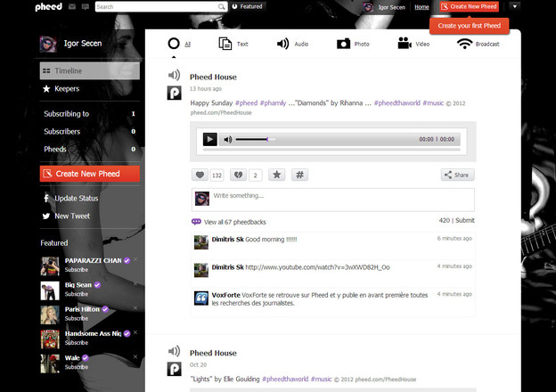
Task: Subscribe to Big Sean
Action: (77, 294)
